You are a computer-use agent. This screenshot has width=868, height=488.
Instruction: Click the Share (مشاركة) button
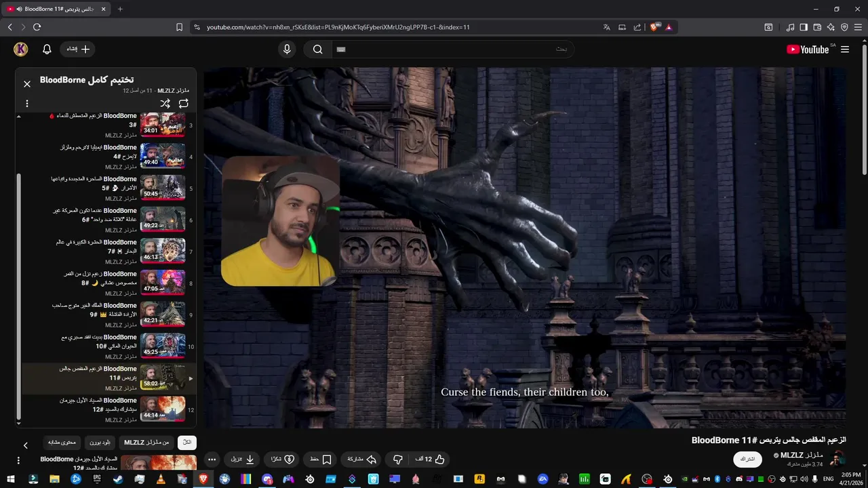coord(361,460)
